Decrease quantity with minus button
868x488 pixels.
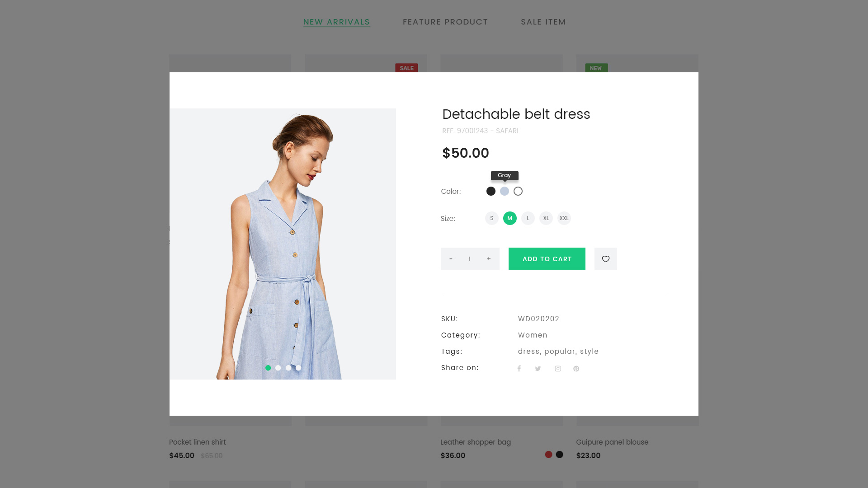point(451,259)
